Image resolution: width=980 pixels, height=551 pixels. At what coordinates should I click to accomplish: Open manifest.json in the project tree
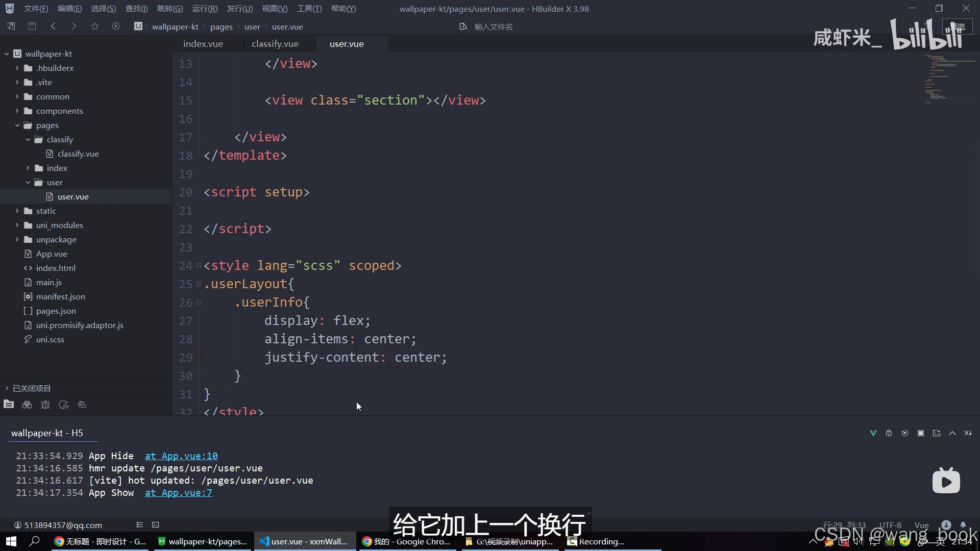(61, 296)
